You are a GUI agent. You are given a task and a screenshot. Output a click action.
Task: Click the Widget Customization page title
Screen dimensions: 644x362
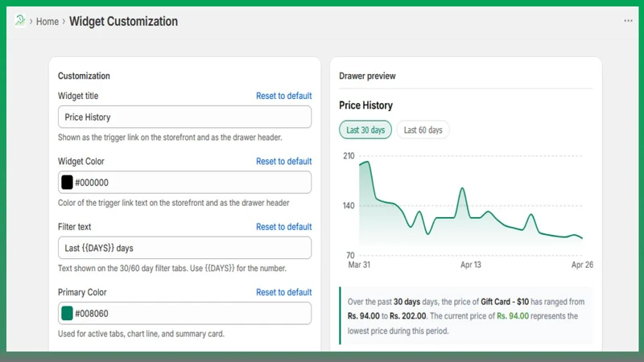(123, 22)
